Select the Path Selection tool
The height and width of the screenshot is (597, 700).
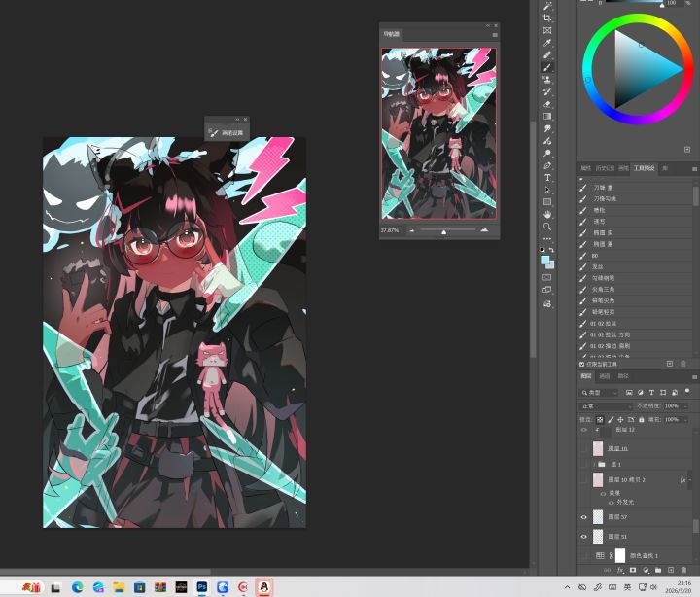(x=547, y=190)
